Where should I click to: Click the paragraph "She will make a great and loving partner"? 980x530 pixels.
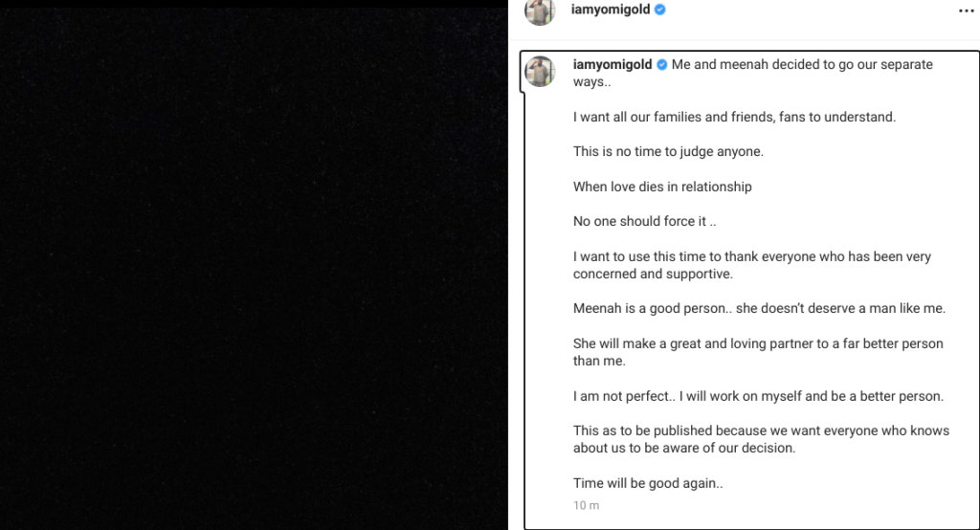pyautogui.click(x=758, y=352)
